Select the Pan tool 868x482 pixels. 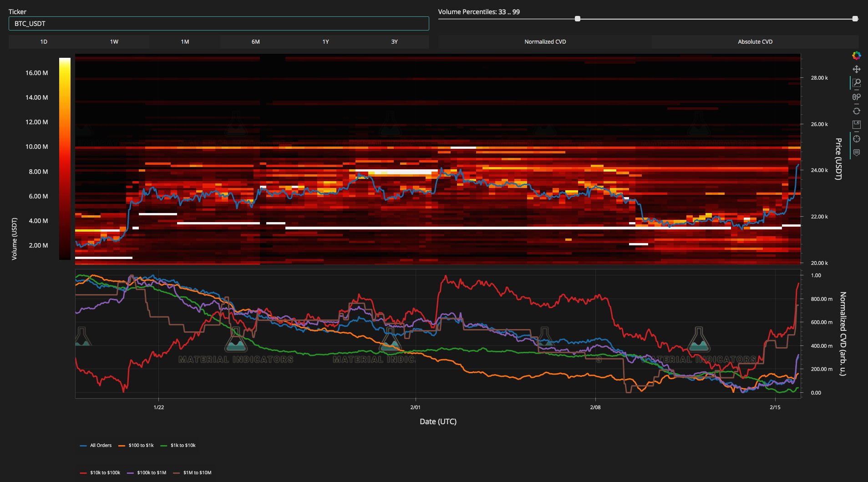click(856, 69)
